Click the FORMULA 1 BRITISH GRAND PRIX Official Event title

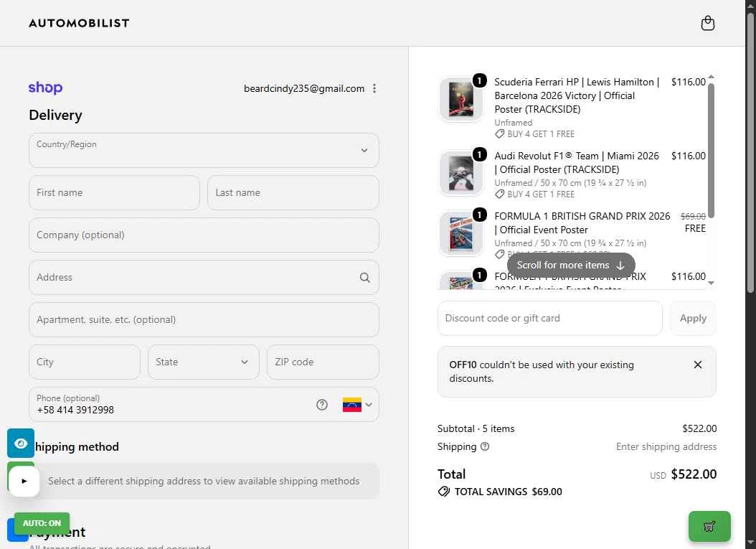pos(582,223)
